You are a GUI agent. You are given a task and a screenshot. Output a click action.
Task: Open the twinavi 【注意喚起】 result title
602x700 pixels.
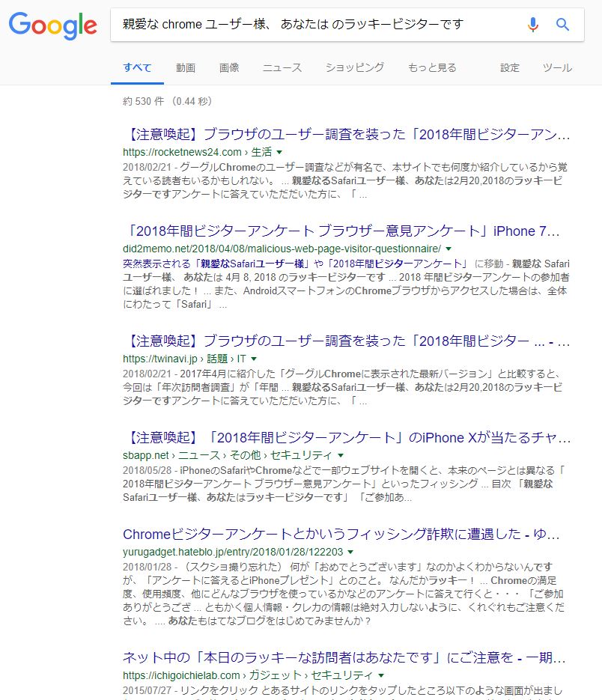tap(347, 341)
